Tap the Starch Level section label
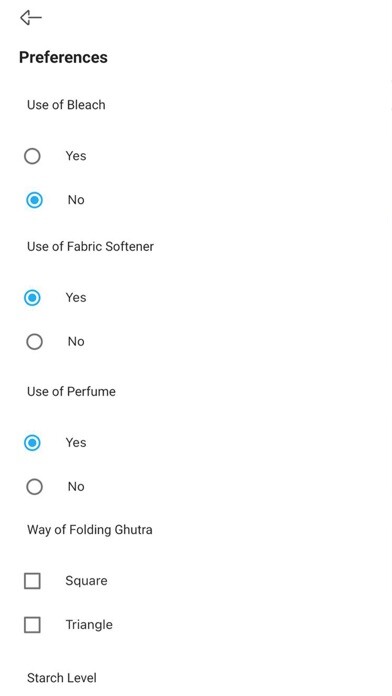The image size is (392, 696). [62, 678]
